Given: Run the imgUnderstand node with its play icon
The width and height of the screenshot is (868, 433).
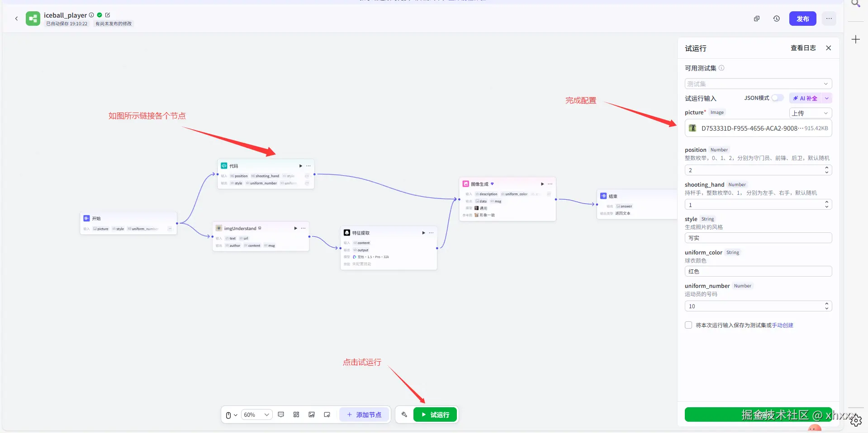Looking at the screenshot, I should (x=296, y=228).
